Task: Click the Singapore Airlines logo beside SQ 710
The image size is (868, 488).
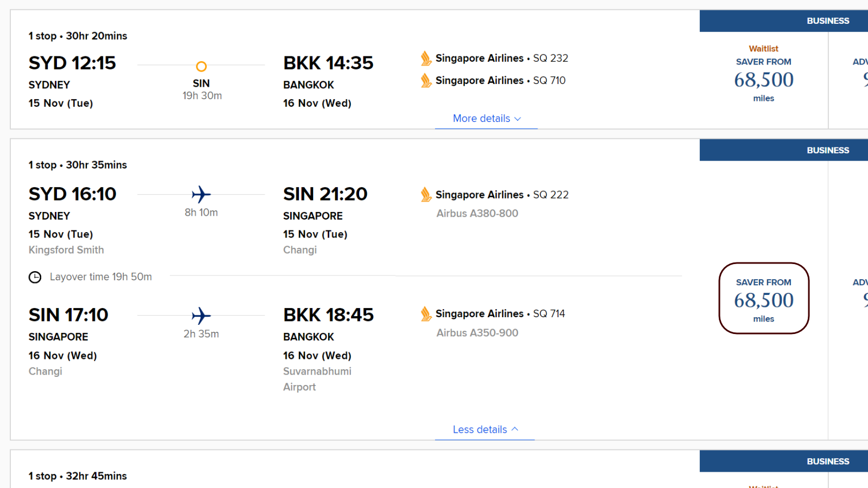Action: click(426, 80)
